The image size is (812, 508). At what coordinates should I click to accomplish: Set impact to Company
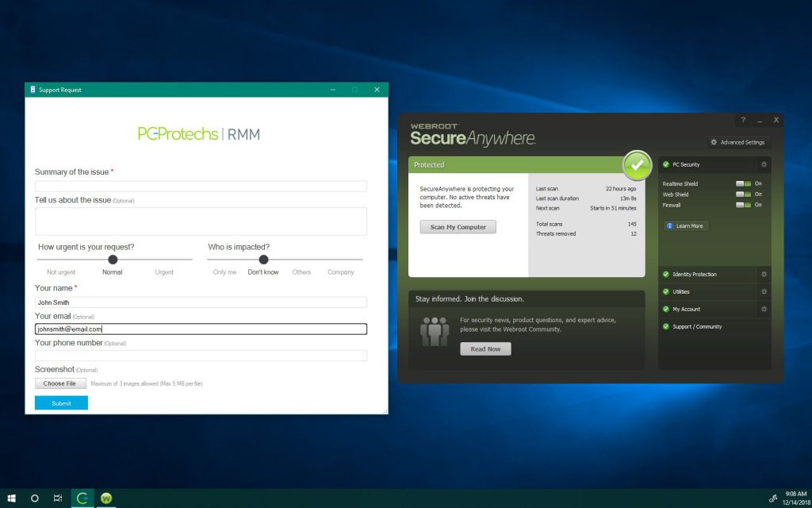[341, 272]
